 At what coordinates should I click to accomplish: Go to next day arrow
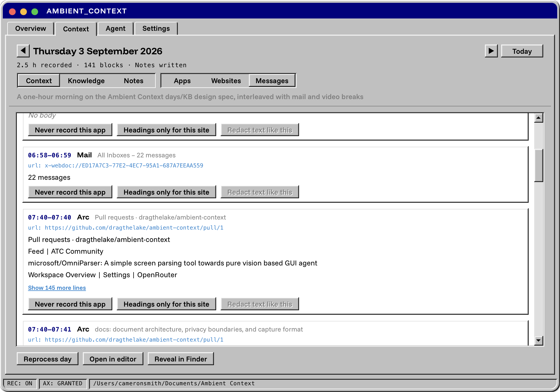(x=491, y=51)
